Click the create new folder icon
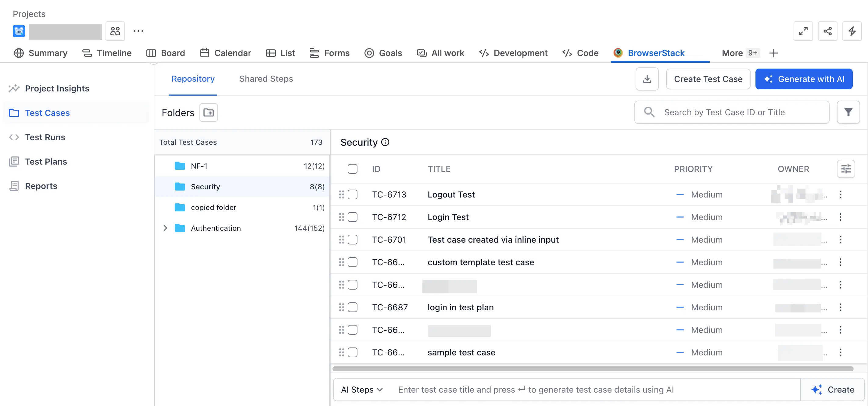This screenshot has width=868, height=406. pos(208,112)
